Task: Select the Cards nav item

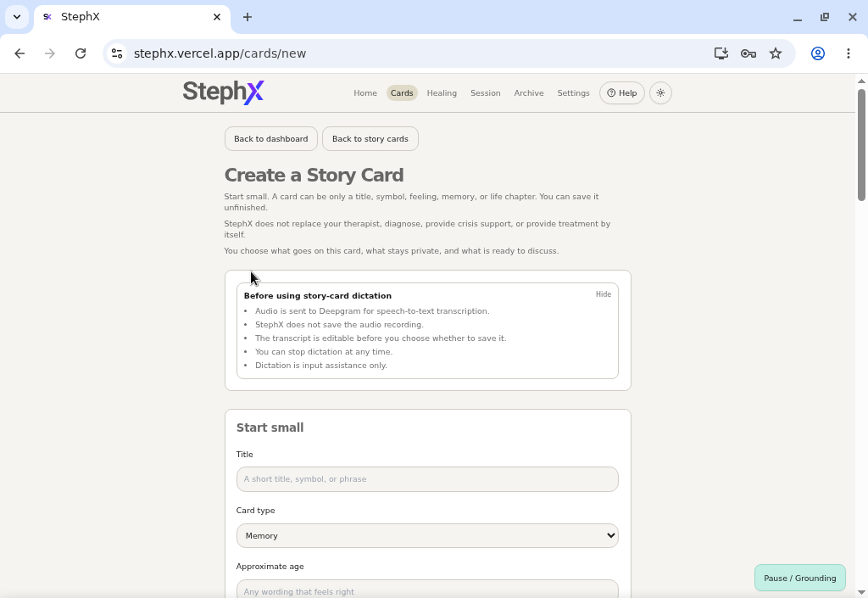Action: click(x=402, y=93)
